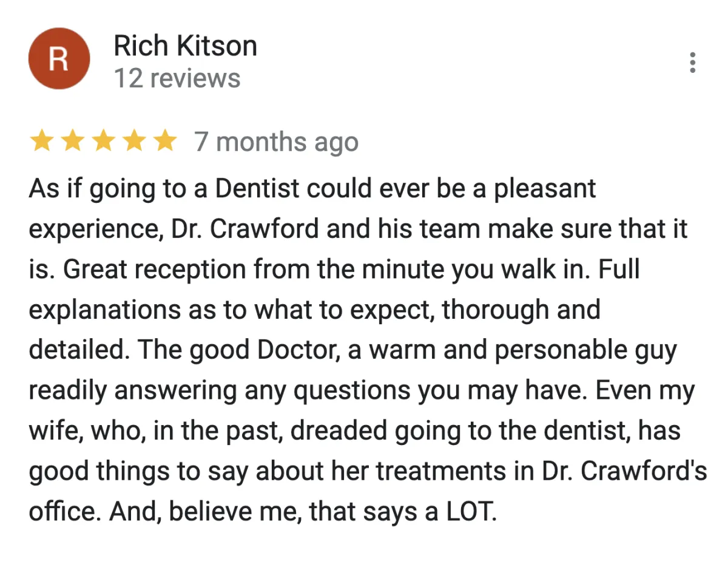This screenshot has width=728, height=561.
Task: Select the fifth gold rating star
Action: (164, 142)
